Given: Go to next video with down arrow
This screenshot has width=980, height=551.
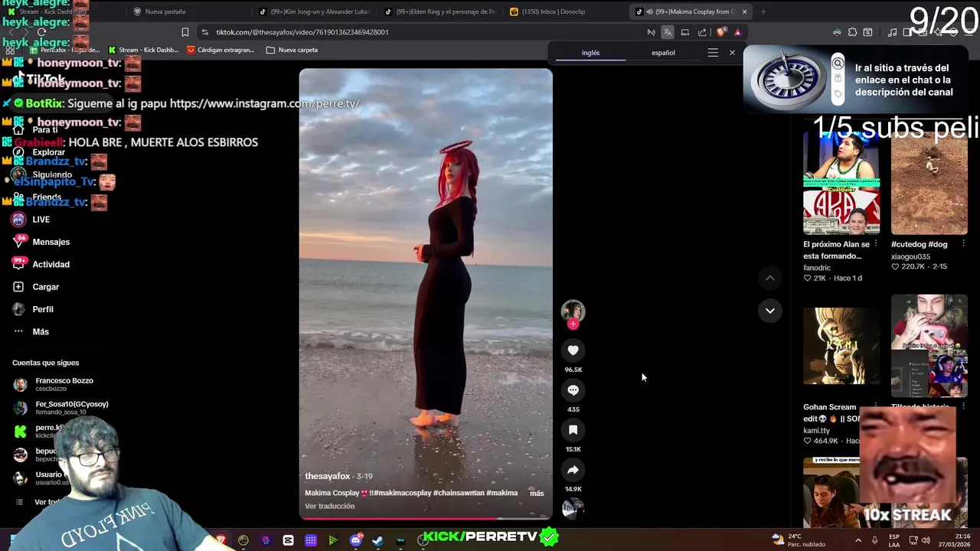Looking at the screenshot, I should 769,310.
